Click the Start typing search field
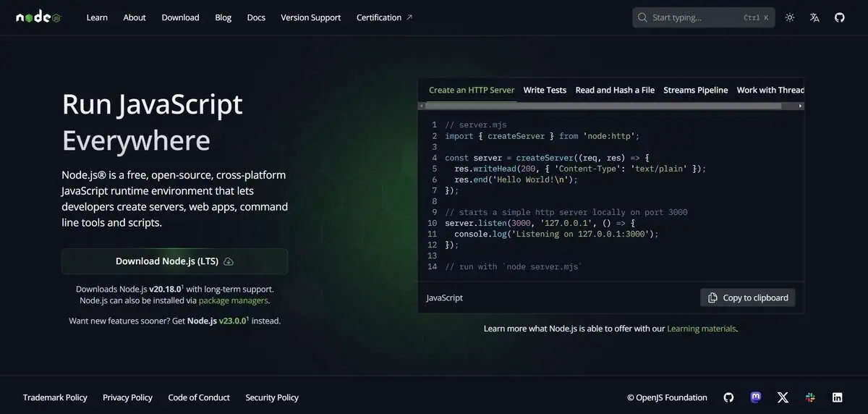 pyautogui.click(x=703, y=17)
